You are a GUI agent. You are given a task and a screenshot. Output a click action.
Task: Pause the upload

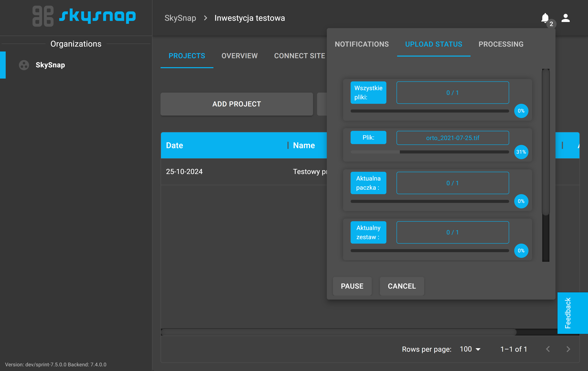352,286
